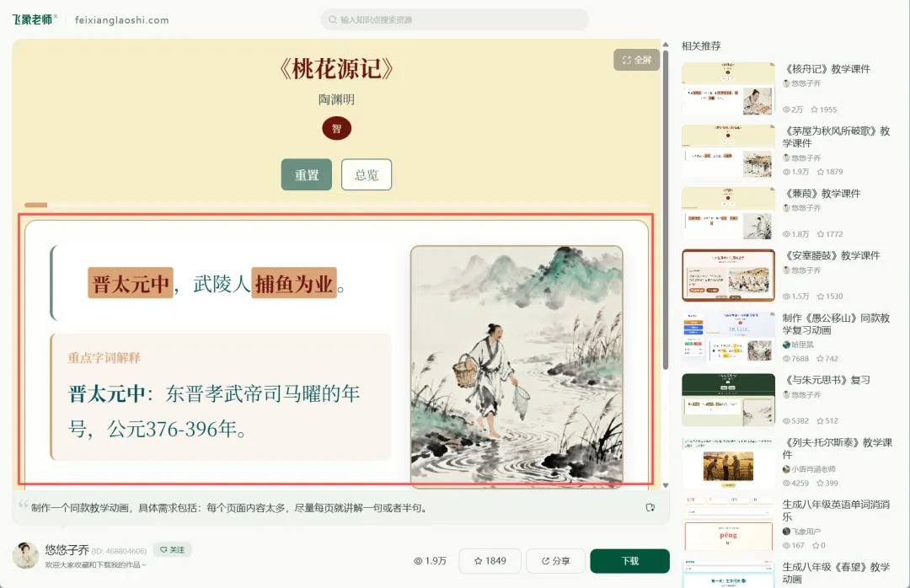Click the star icon beside 742

(821, 359)
